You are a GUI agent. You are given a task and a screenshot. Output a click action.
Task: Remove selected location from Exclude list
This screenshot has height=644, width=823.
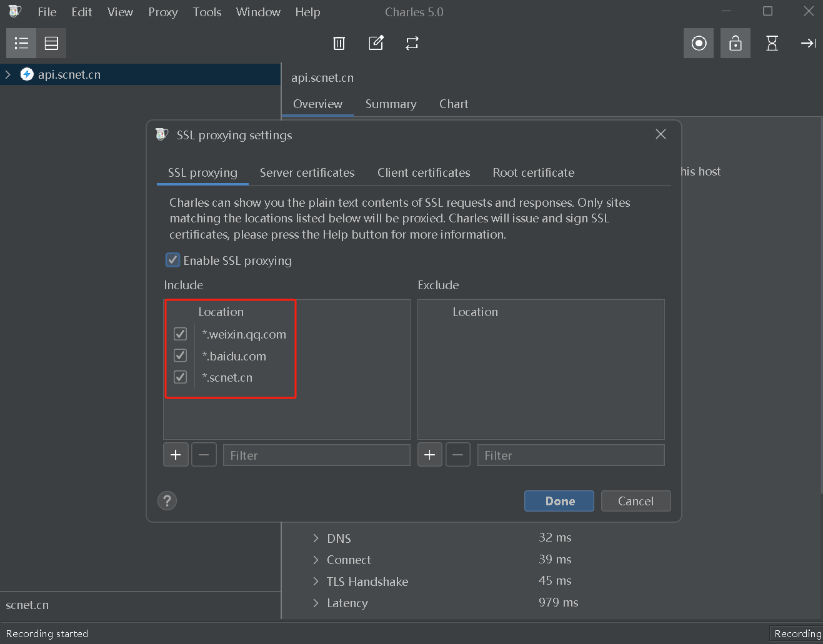click(x=458, y=455)
